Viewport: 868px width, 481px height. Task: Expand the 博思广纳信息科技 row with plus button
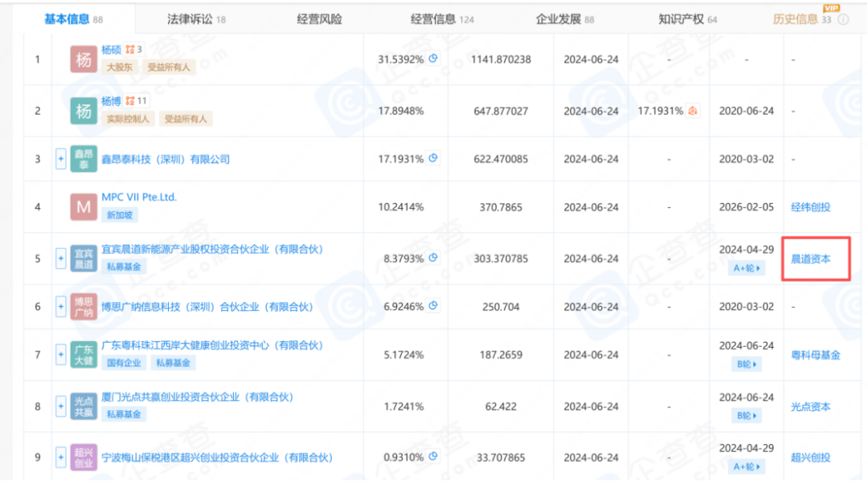60,307
